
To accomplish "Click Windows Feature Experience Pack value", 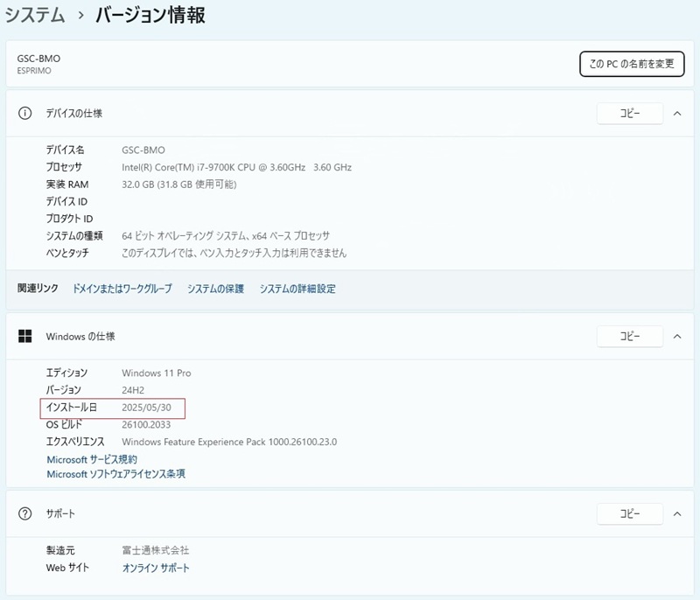I will 229,442.
